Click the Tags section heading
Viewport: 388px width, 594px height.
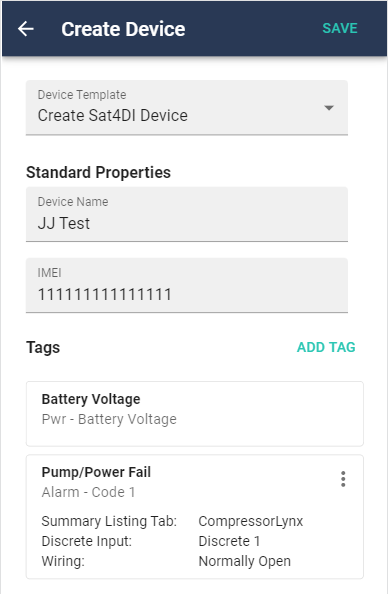click(43, 347)
